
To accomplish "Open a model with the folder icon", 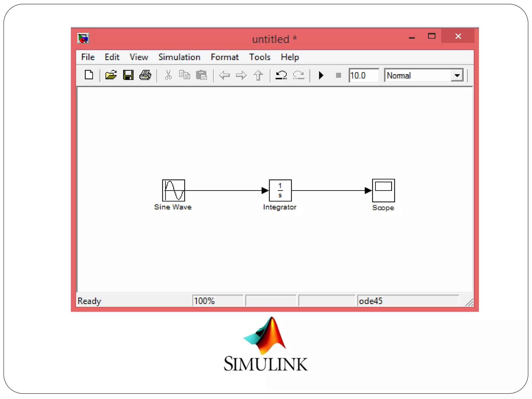I will point(111,75).
